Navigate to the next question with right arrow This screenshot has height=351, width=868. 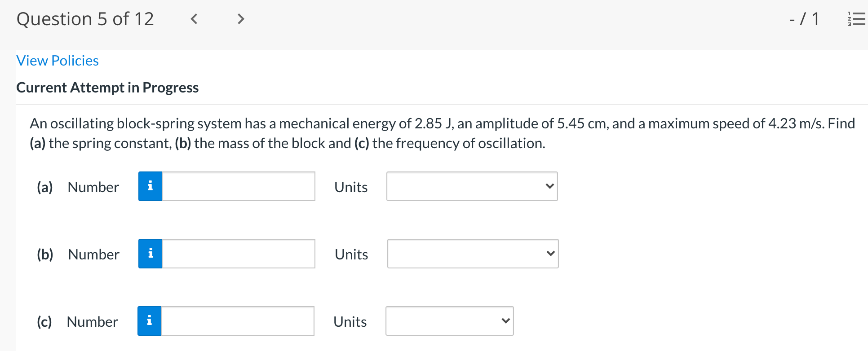(241, 19)
